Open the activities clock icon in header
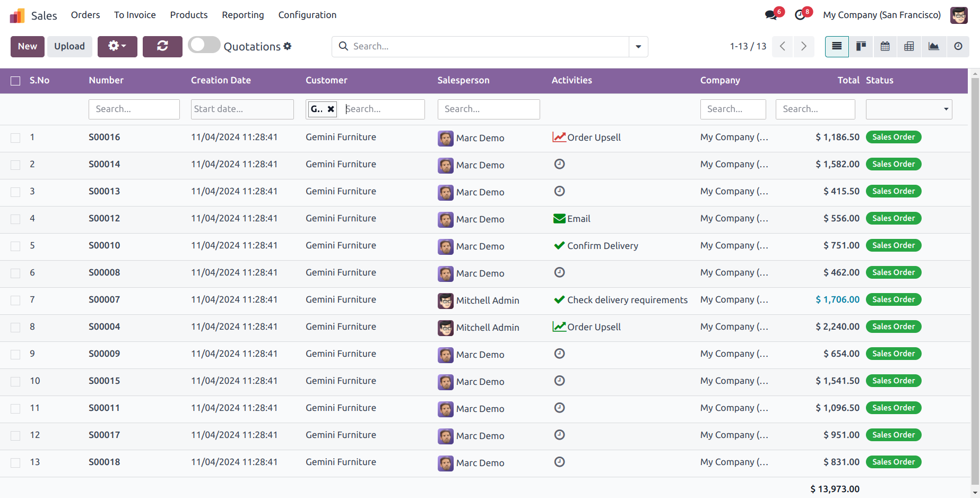 coord(800,15)
